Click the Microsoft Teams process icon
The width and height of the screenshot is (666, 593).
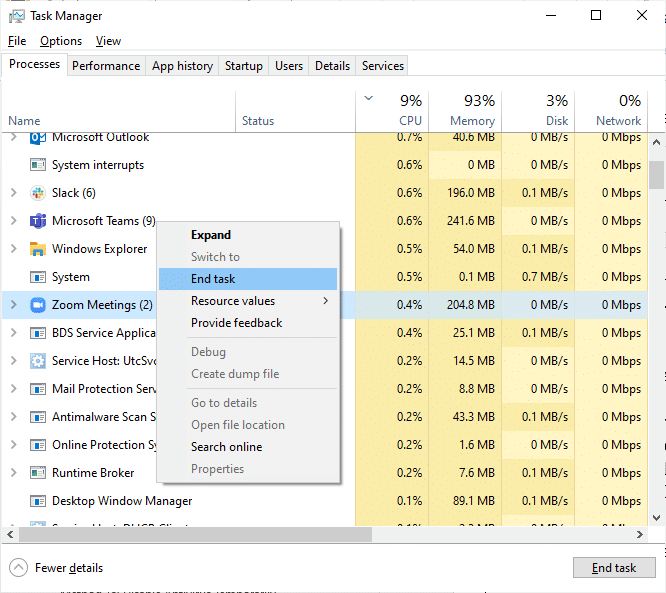coord(38,221)
